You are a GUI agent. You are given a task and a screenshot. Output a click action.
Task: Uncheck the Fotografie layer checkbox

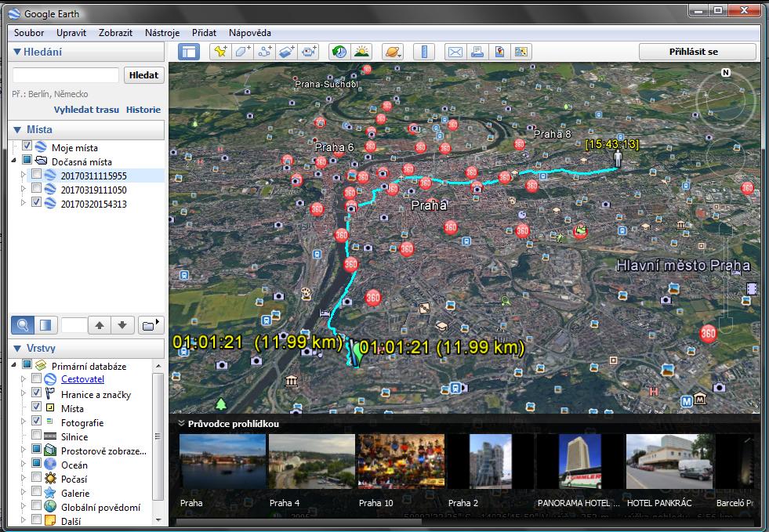pos(37,423)
